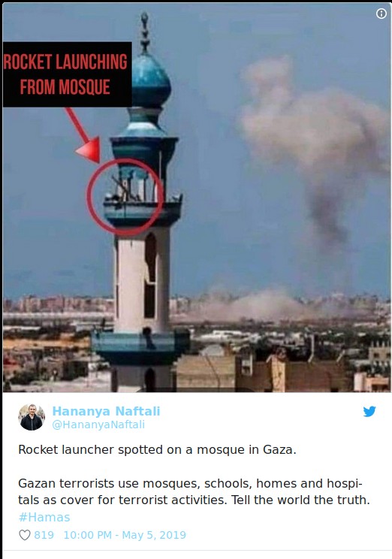This screenshot has height=559, width=392.
Task: Open the Hananya Naftali display name
Action: 106,411
